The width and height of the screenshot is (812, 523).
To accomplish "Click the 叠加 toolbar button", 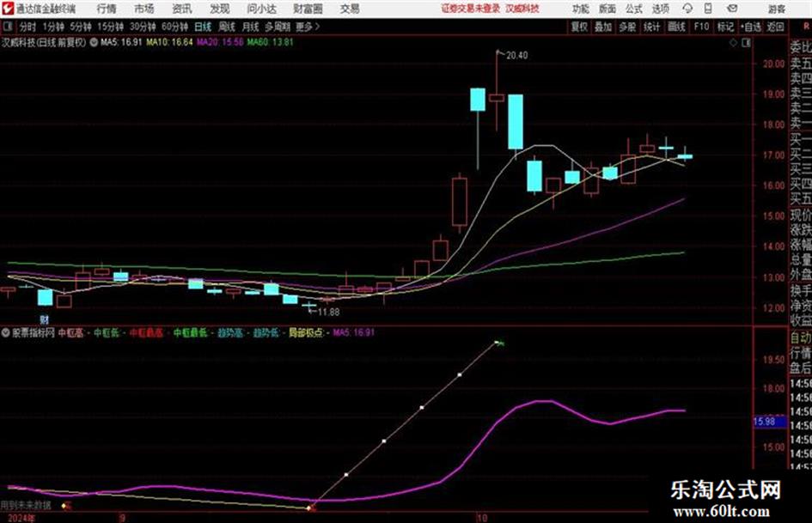I will click(603, 27).
